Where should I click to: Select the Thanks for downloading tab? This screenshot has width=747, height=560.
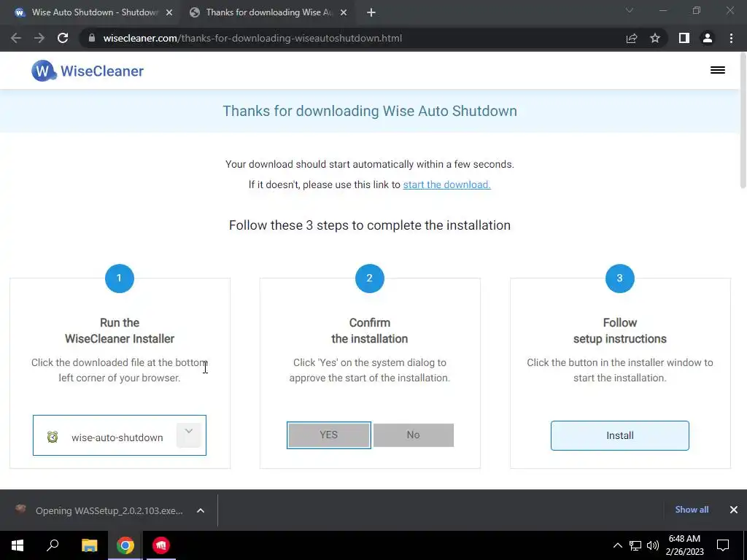pos(268,12)
